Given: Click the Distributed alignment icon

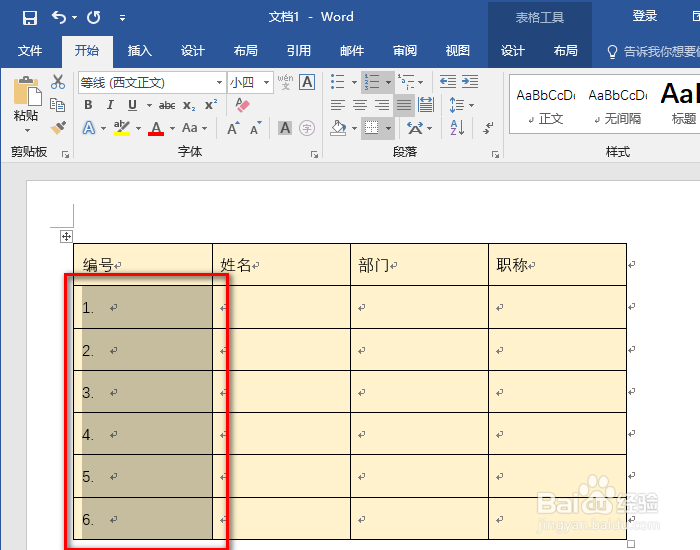Looking at the screenshot, I should pos(426,105).
